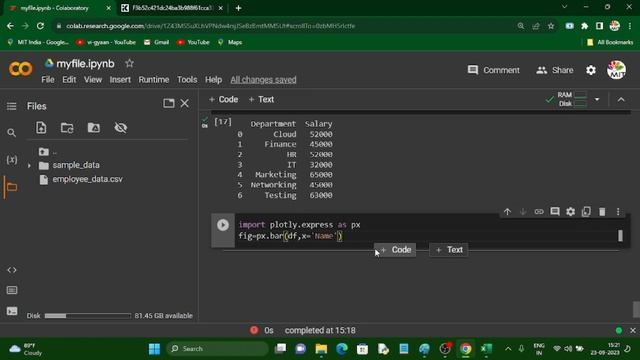Select the employee_data.csv file
The width and height of the screenshot is (640, 360).
click(87, 179)
